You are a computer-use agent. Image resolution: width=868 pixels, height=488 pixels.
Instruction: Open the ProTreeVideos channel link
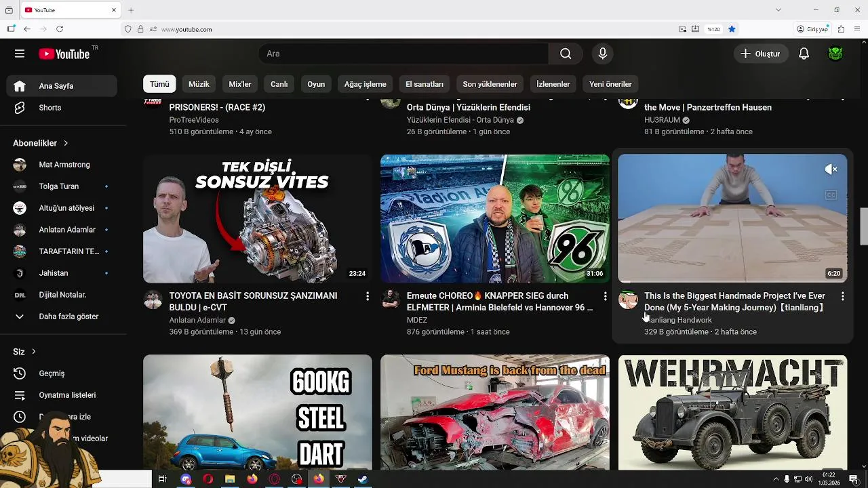point(194,120)
